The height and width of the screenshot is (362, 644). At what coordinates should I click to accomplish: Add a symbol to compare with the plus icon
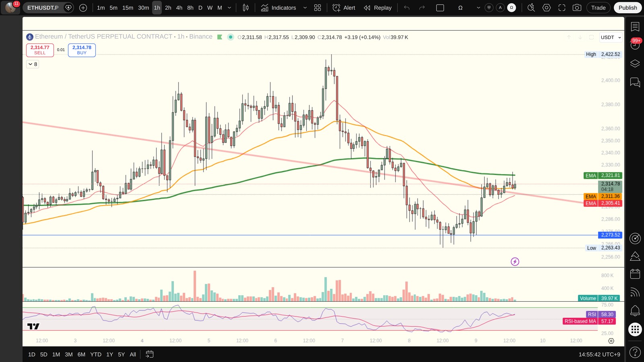(x=83, y=8)
